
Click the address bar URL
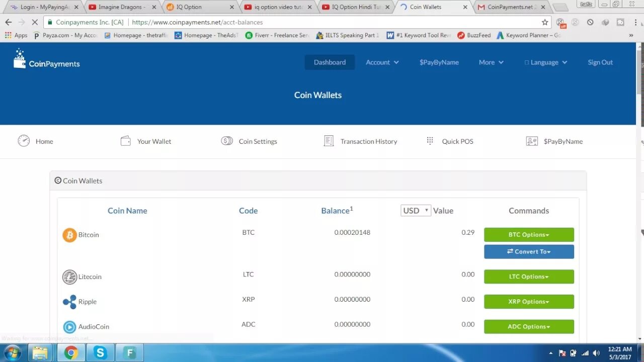[197, 22]
